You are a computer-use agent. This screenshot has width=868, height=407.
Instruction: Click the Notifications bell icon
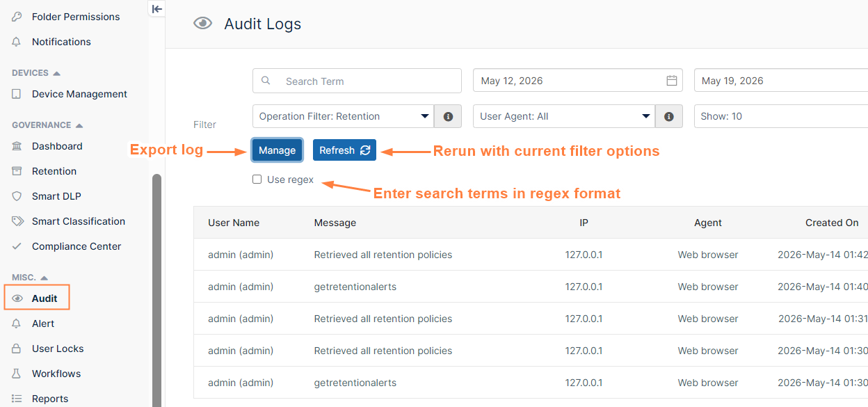point(17,42)
